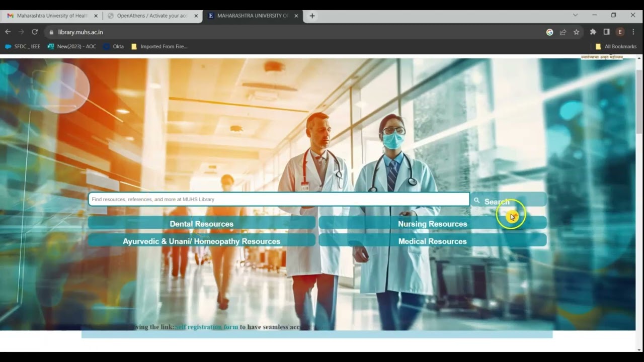Go back to the previous page
Image resolution: width=644 pixels, height=362 pixels.
click(x=8, y=32)
